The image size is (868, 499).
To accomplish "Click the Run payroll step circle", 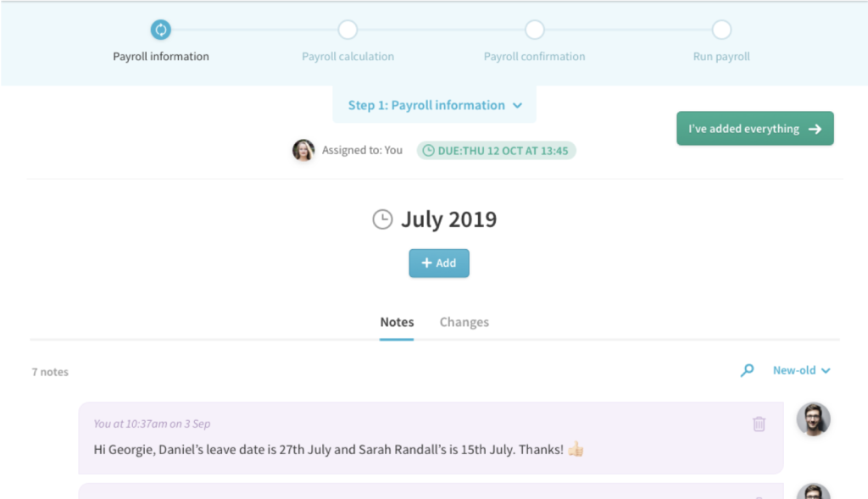I will coord(721,28).
